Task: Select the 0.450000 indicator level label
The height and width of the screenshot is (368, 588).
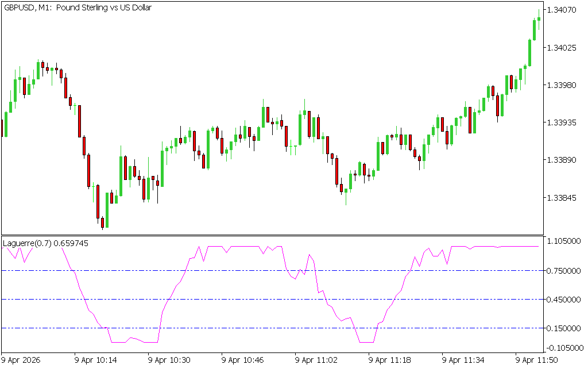Action: tap(564, 300)
